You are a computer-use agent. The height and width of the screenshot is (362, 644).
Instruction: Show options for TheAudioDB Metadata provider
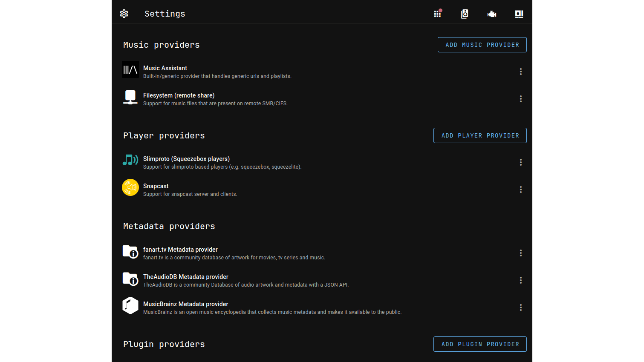520,280
